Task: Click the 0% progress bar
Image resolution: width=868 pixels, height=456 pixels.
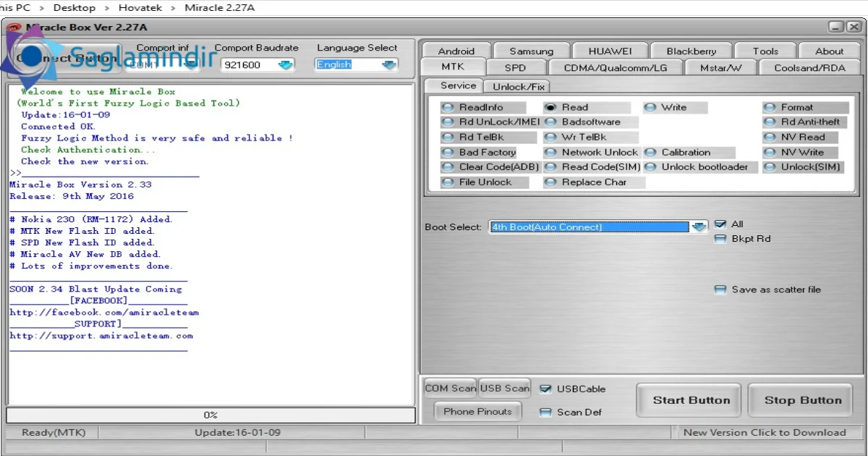Action: pyautogui.click(x=210, y=415)
